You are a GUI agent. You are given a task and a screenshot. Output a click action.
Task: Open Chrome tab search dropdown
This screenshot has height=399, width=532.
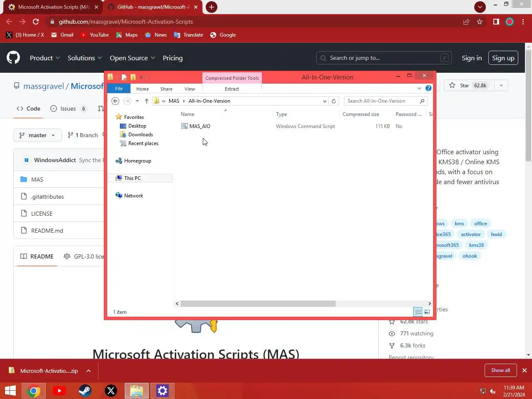[480, 7]
